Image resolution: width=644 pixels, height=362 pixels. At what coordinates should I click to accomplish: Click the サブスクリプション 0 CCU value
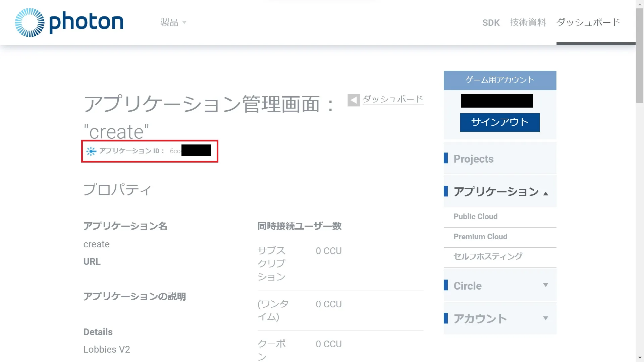(329, 251)
